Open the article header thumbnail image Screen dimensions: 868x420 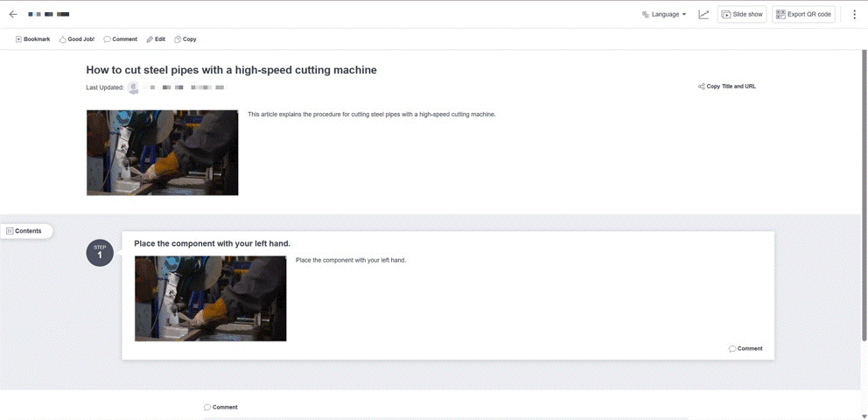162,152
